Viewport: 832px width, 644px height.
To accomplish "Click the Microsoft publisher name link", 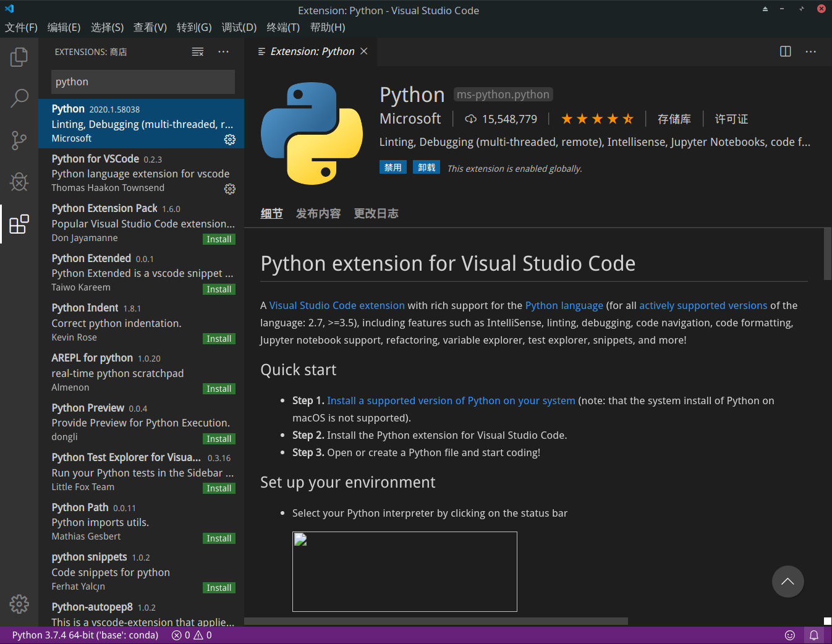I will (410, 119).
